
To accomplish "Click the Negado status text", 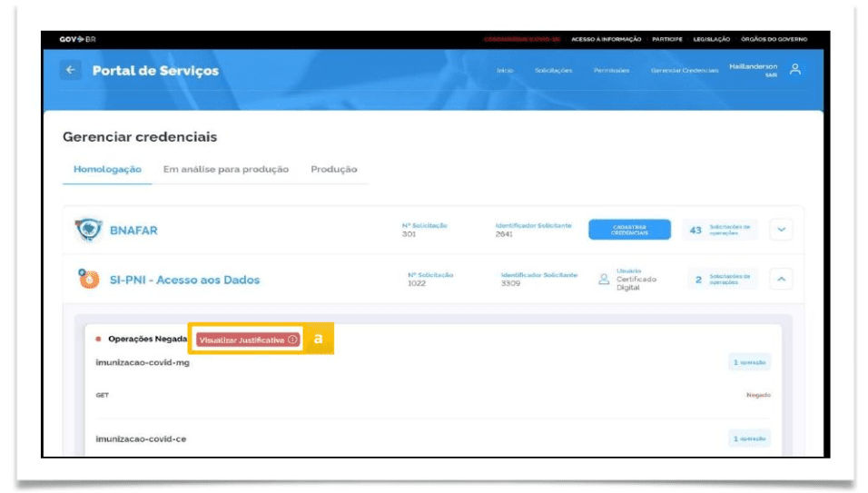I will (x=758, y=395).
